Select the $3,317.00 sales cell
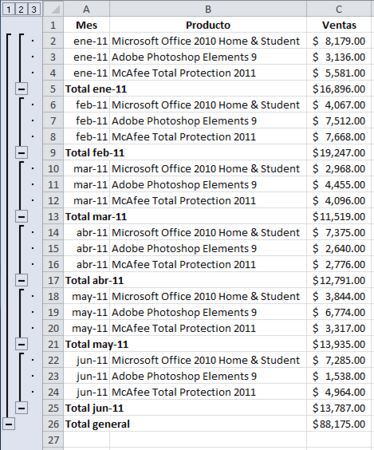This screenshot has height=450, width=374. pos(339,328)
